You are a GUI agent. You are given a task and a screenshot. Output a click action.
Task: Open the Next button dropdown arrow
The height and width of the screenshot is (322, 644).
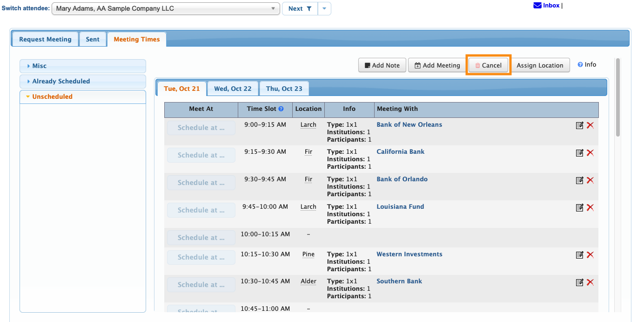324,8
